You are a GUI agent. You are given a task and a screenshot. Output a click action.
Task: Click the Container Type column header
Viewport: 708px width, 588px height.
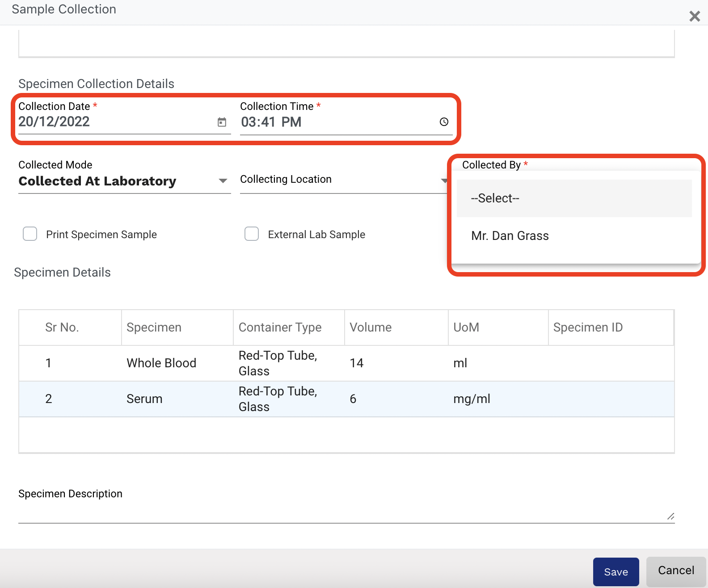tap(280, 328)
